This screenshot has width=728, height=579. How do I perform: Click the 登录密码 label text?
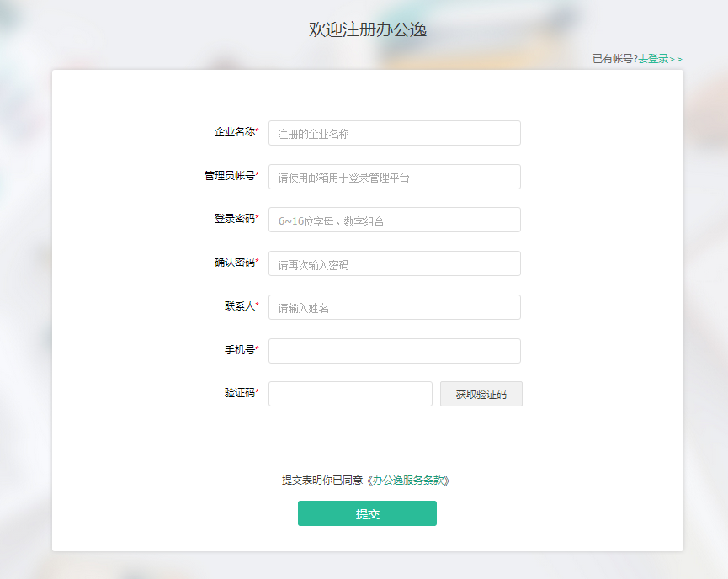[x=235, y=219]
